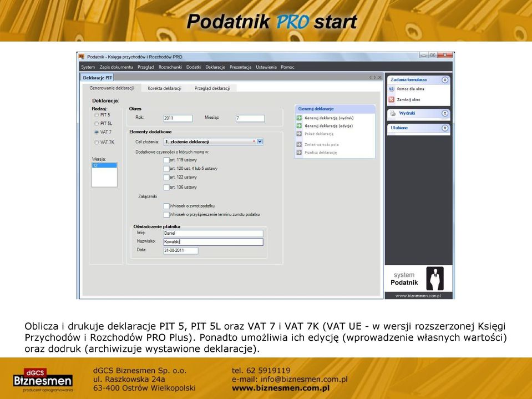Check art. 120 ust. 4 lub 5 ustawy
The image size is (532, 399).
pyautogui.click(x=166, y=169)
